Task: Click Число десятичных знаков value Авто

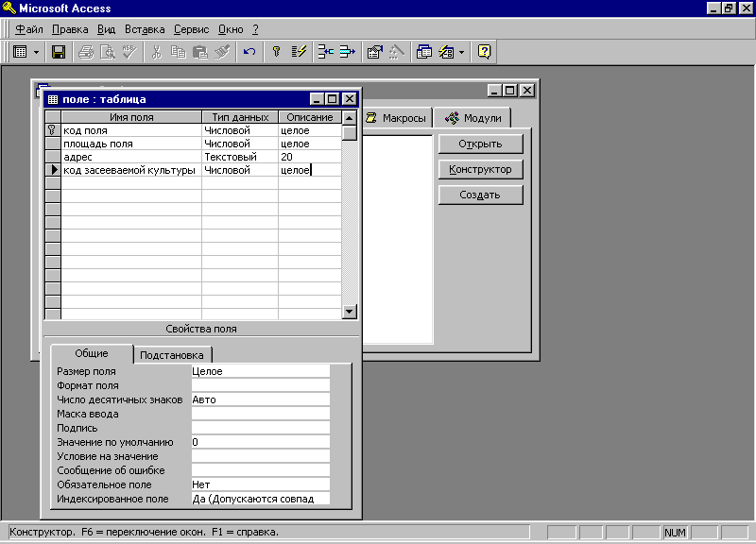Action: (x=261, y=399)
